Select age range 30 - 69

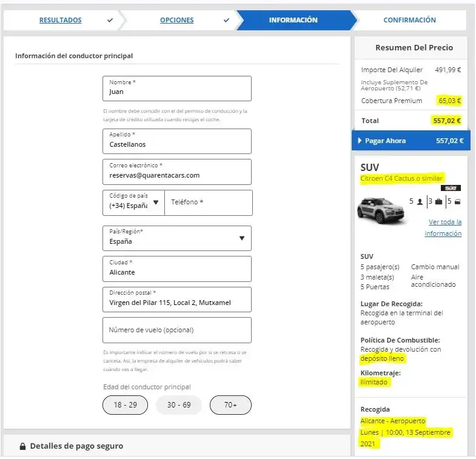pos(179,405)
